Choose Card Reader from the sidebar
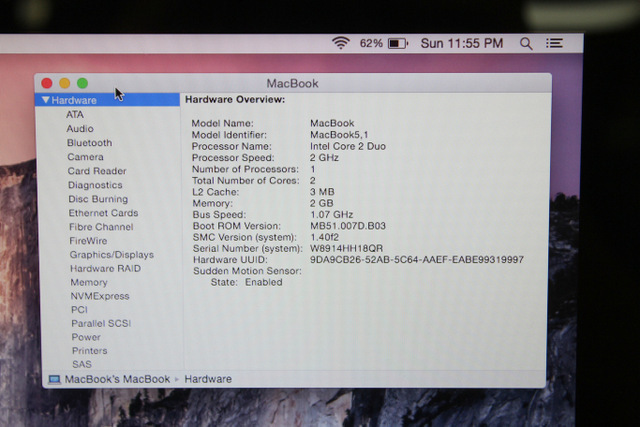 tap(96, 171)
